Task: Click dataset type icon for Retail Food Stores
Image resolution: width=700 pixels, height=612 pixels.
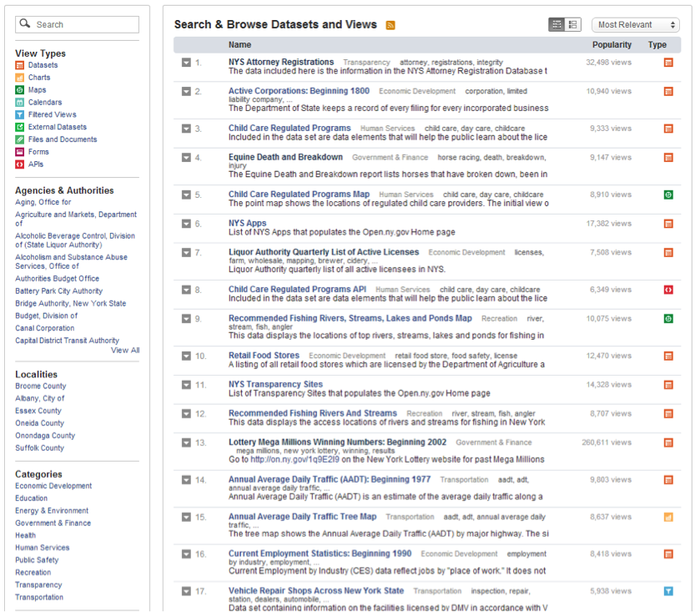Action: pos(668,356)
